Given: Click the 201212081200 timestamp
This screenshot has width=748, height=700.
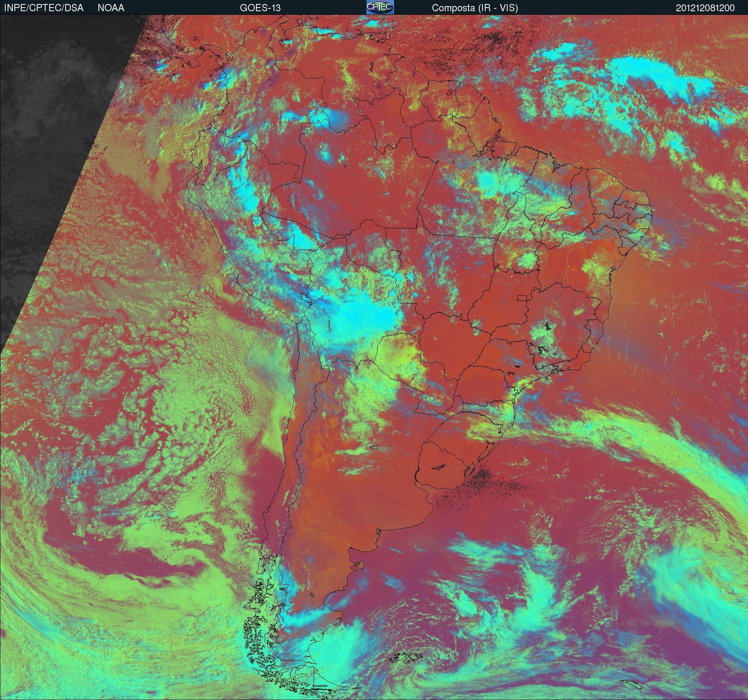Looking at the screenshot, I should pos(705,8).
